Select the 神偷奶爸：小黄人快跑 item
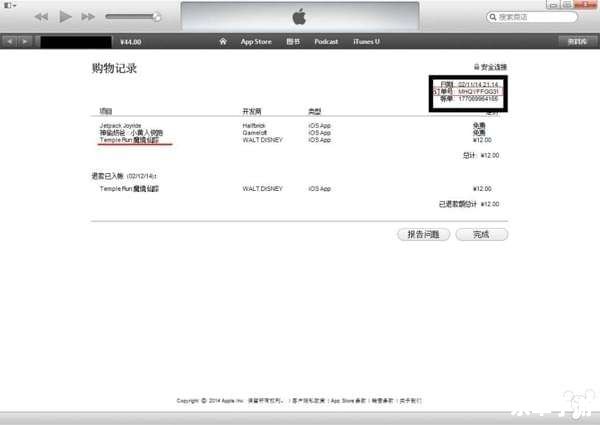The image size is (600, 425). [131, 133]
